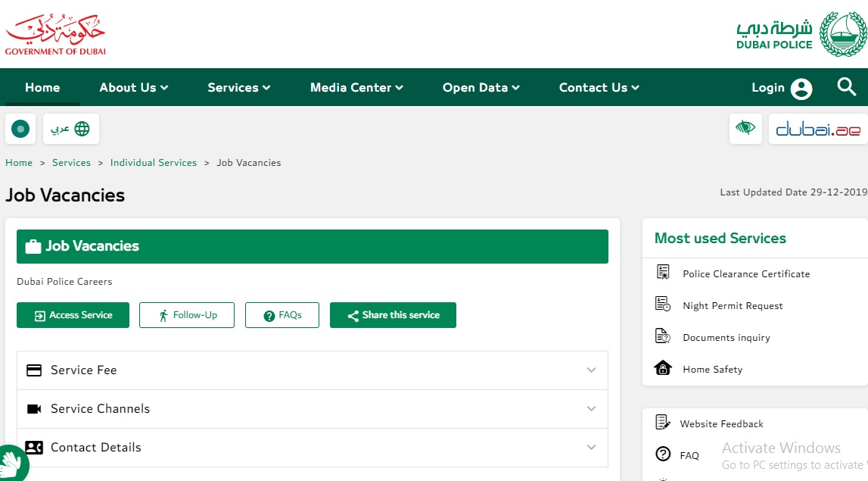Open the search magnifier icon
The image size is (868, 481).
846,86
